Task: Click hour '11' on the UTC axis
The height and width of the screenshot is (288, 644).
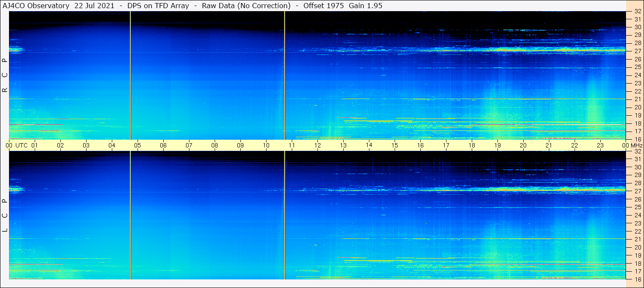Action: tap(292, 145)
